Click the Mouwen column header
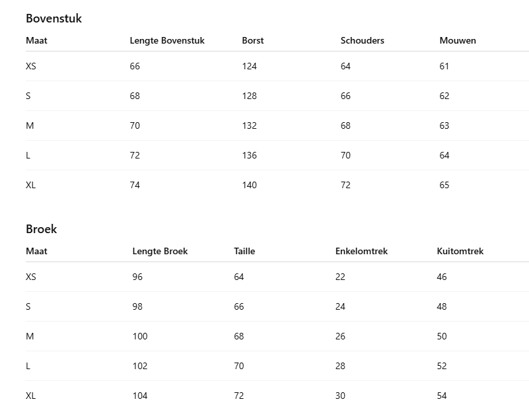Viewport: 529px width, 420px height. (458, 40)
